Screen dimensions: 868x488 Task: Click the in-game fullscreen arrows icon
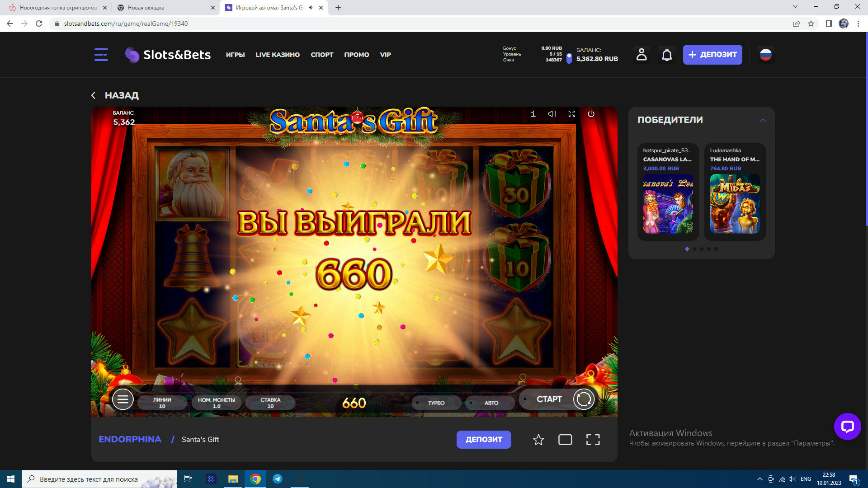tap(571, 114)
